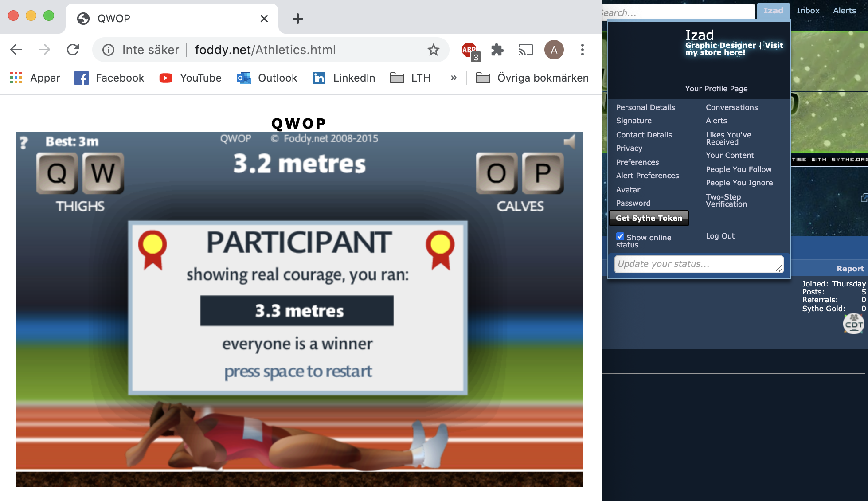Open Alerts in the account menu list
The image size is (868, 501).
pyautogui.click(x=716, y=121)
